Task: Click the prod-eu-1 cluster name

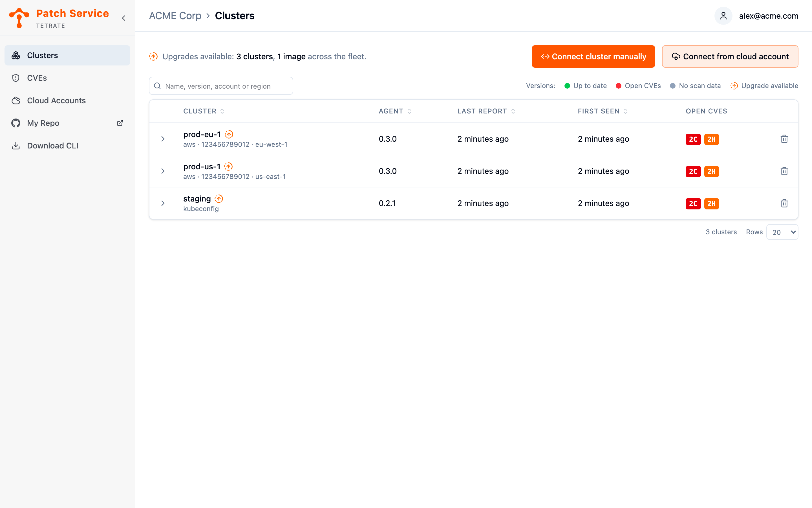Action: pyautogui.click(x=202, y=134)
